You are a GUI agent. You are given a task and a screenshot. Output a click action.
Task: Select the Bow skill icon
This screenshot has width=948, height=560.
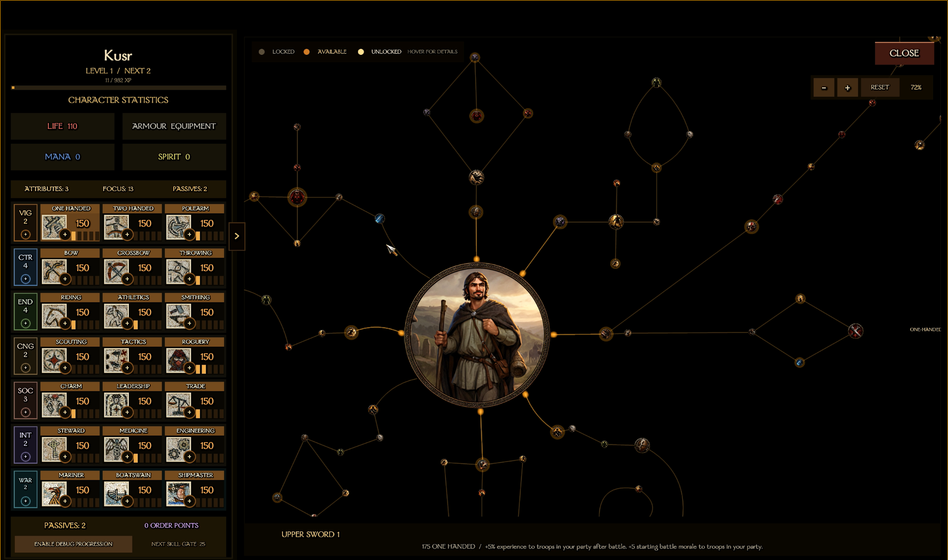(54, 271)
